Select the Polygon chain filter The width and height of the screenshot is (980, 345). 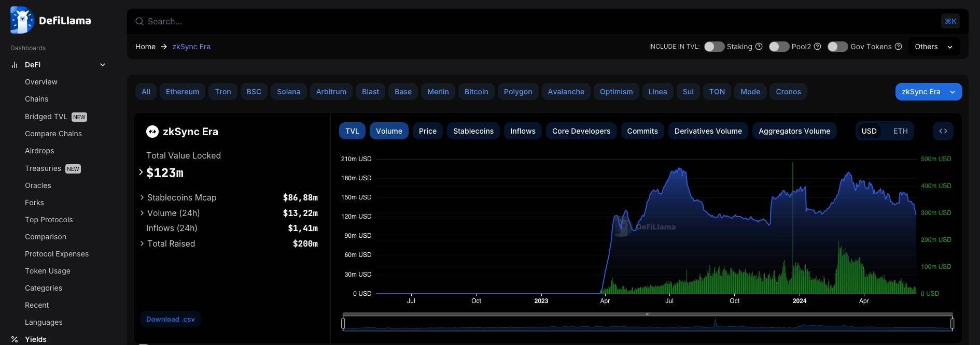click(x=518, y=92)
